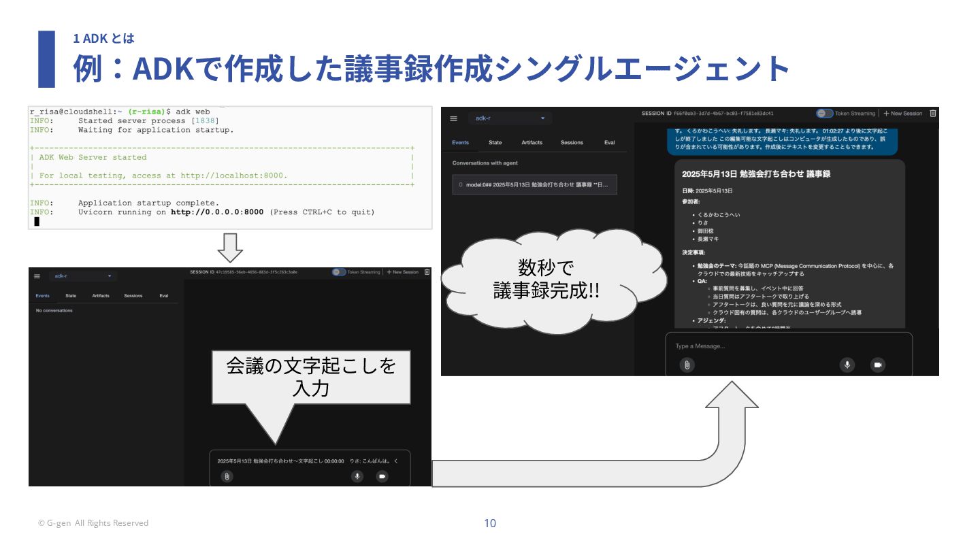Open hamburger menu in left ADK window
The height and width of the screenshot is (551, 980).
(x=37, y=276)
